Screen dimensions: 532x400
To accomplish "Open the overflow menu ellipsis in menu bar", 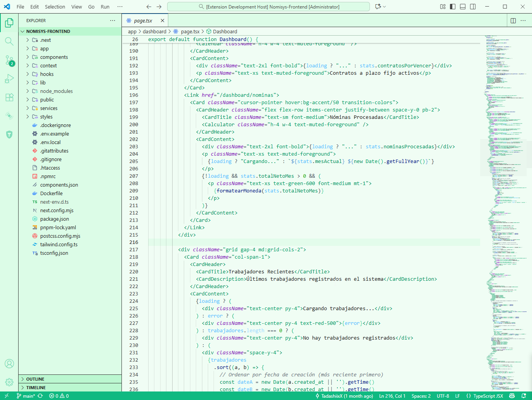I will pyautogui.click(x=120, y=7).
